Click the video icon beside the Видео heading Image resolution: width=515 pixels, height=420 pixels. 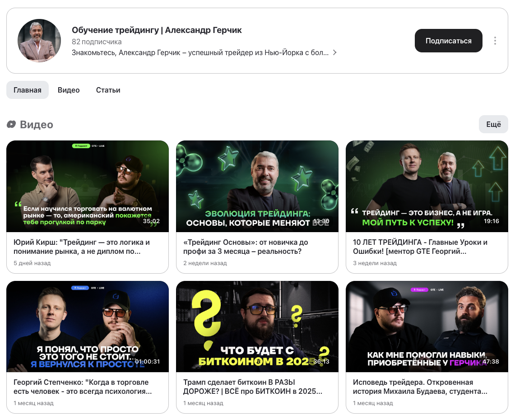[11, 124]
